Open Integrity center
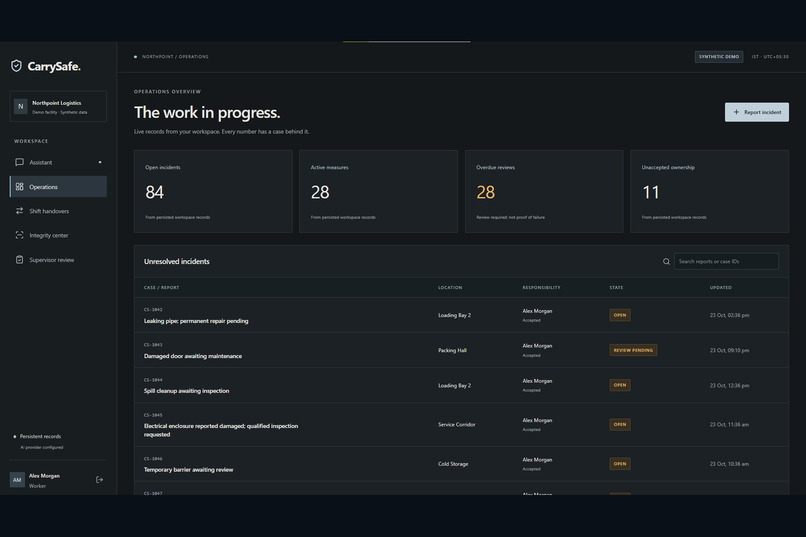 click(58, 235)
